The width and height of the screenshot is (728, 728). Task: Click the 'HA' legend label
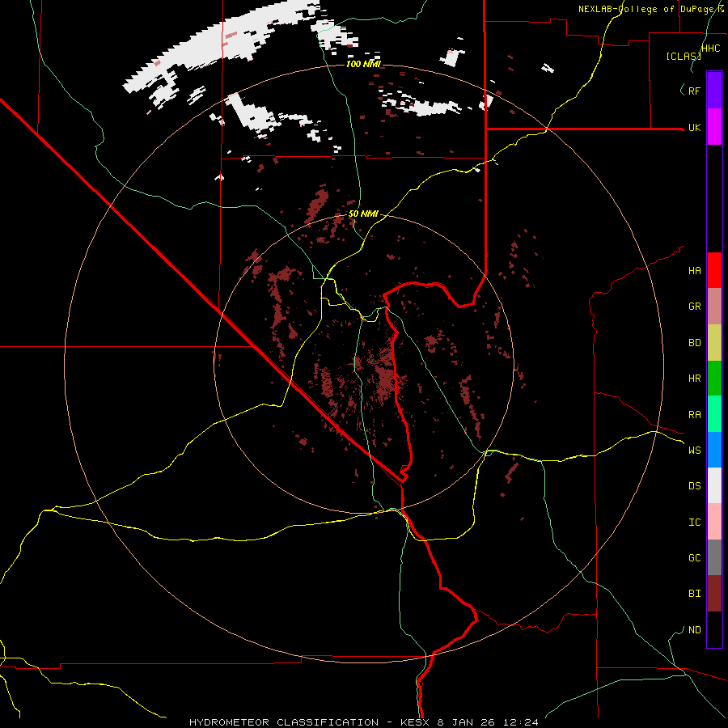click(694, 271)
